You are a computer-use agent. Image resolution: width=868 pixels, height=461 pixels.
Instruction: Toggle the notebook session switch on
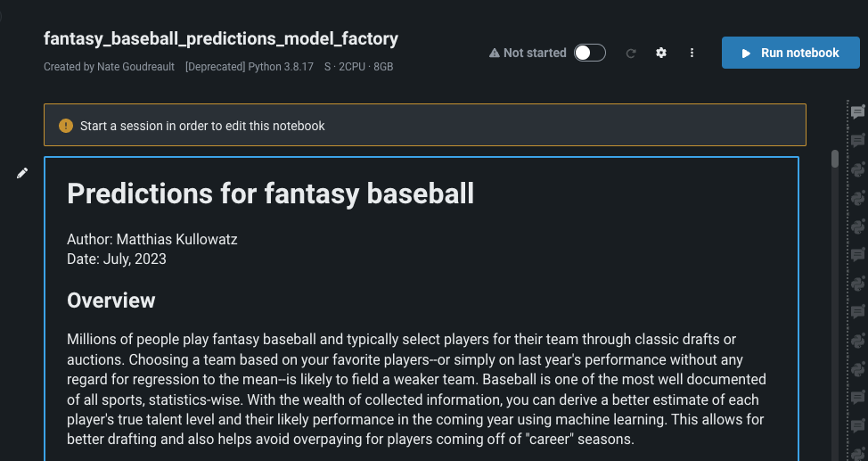click(x=589, y=53)
